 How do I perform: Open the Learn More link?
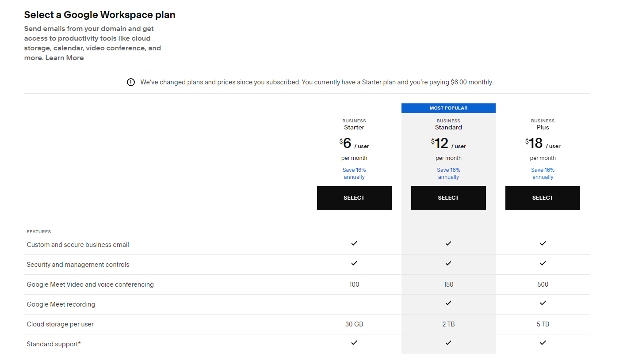pyautogui.click(x=65, y=58)
